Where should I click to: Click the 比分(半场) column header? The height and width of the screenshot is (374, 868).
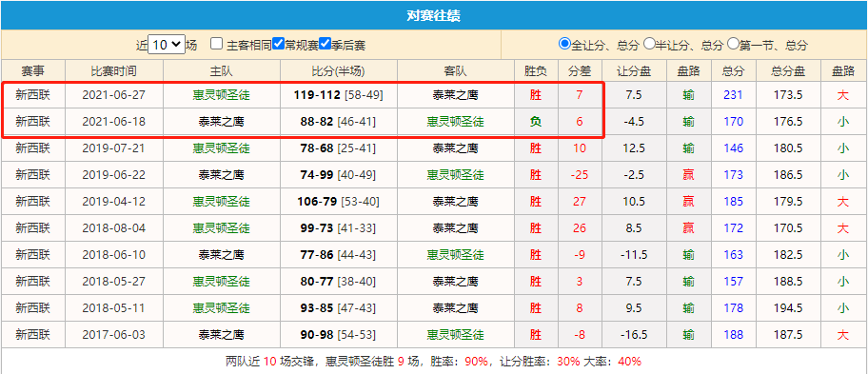point(339,70)
